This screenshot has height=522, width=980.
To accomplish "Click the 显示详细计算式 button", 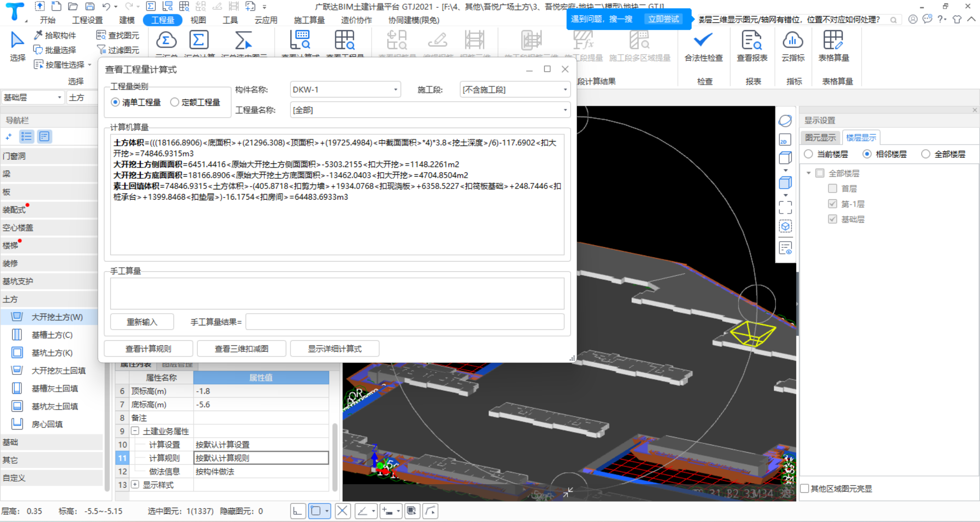I will pos(334,348).
